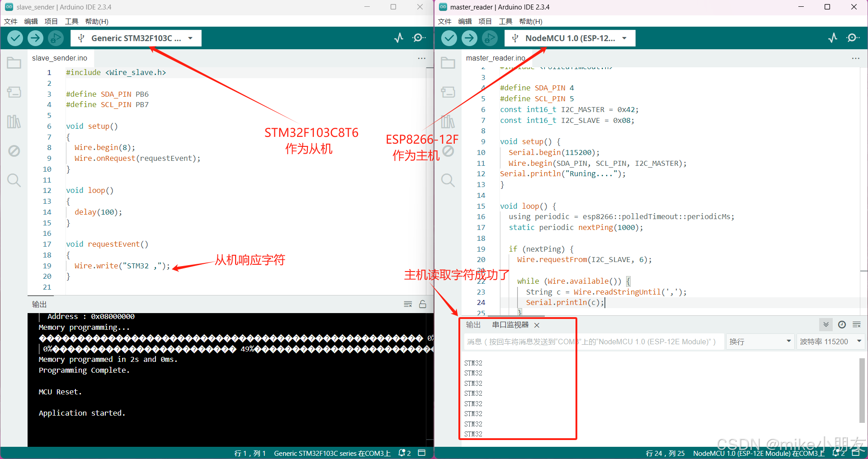Open Serial Monitor in slave_sender window
The image size is (868, 459).
(419, 38)
